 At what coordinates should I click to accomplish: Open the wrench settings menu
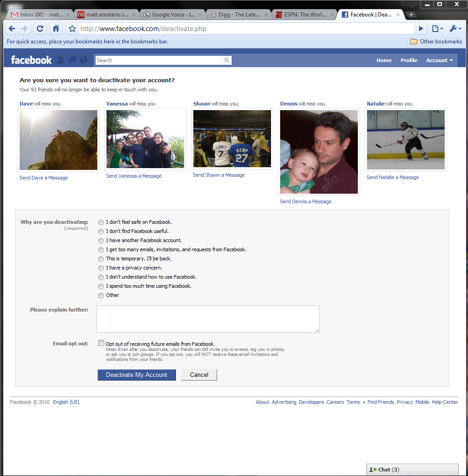click(x=456, y=28)
